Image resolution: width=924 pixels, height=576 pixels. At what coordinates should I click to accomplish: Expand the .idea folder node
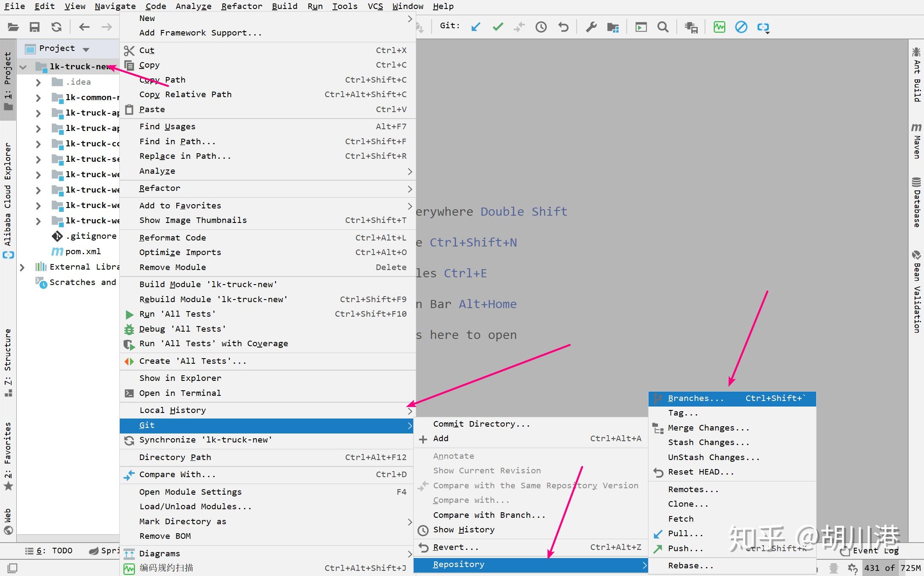(x=38, y=82)
